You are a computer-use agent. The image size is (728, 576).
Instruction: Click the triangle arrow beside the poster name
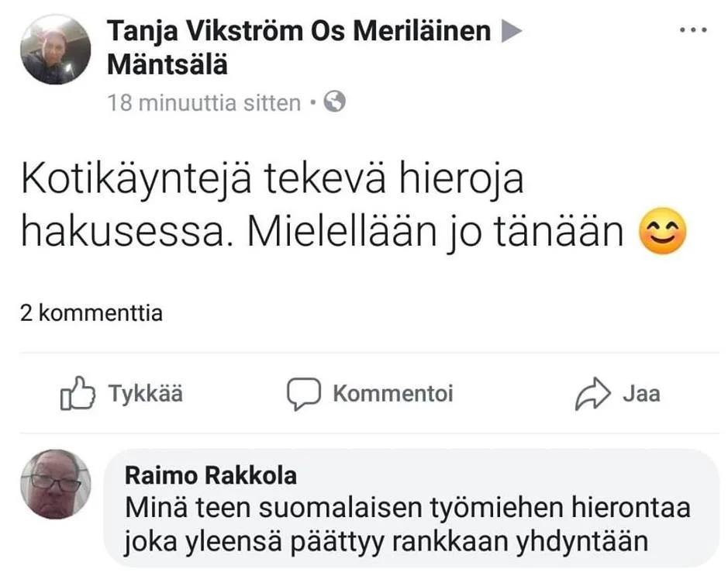pyautogui.click(x=512, y=31)
